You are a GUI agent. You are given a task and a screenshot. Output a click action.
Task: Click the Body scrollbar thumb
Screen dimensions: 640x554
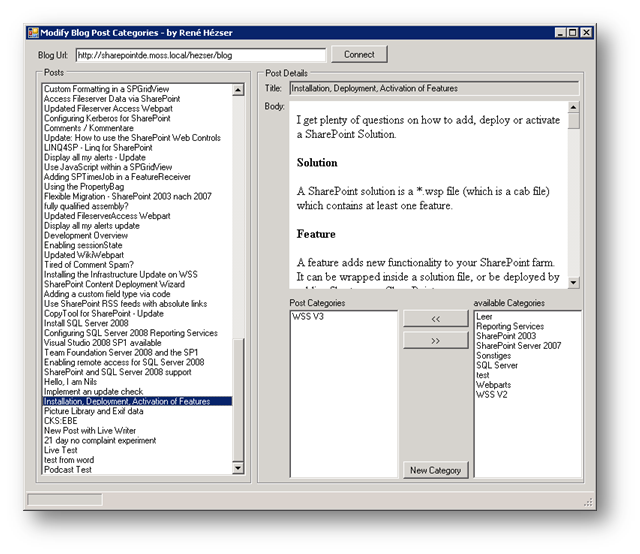573,121
